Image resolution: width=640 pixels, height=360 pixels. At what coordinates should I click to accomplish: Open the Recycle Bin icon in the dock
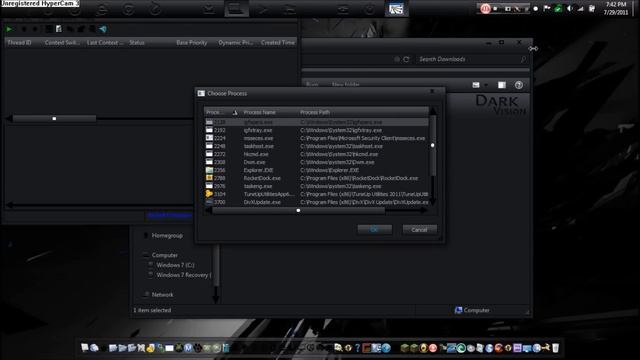point(556,348)
